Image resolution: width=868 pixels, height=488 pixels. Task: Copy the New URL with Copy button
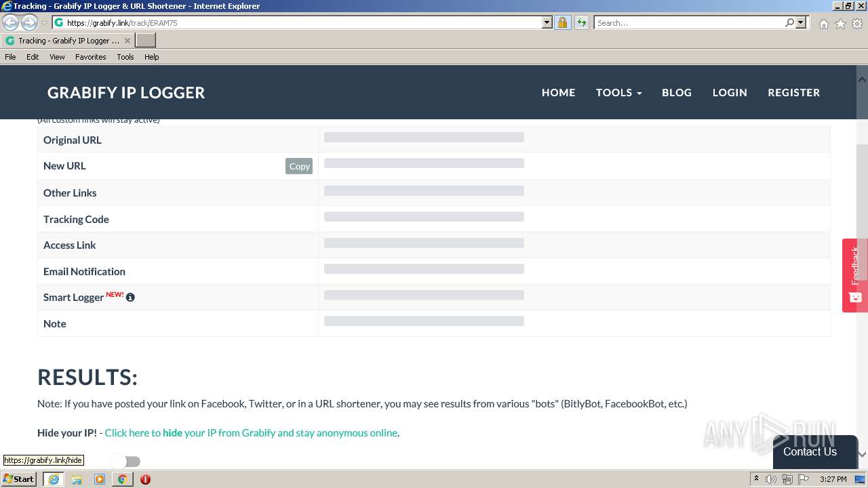point(299,166)
